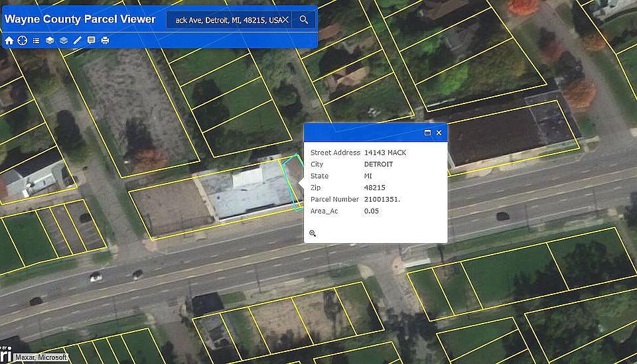Click the Zip value 48215
This screenshot has height=364, width=637.
point(374,188)
